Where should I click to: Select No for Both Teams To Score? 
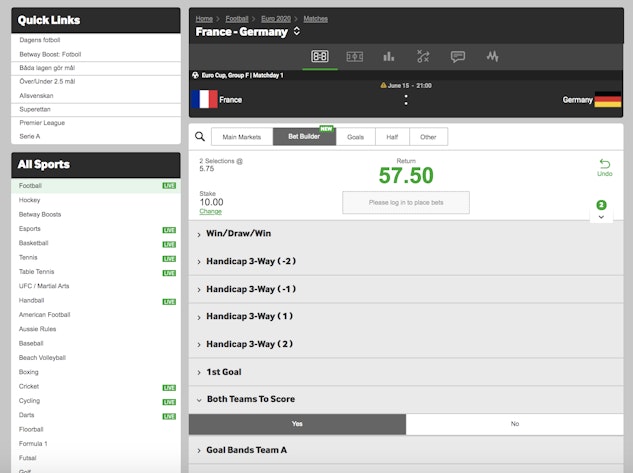(515, 424)
